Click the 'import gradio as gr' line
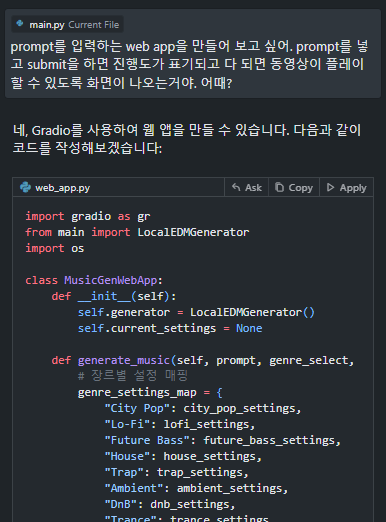The width and height of the screenshot is (386, 522). 88,216
